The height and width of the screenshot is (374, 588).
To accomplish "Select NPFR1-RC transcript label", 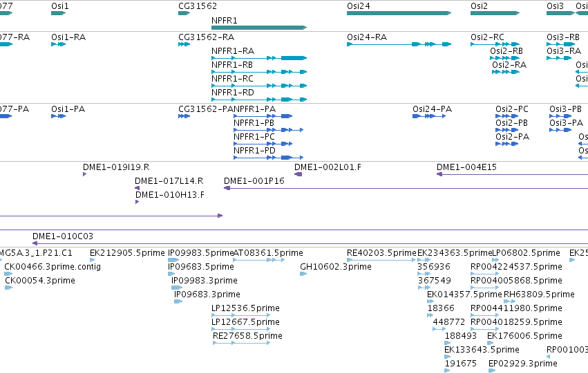I will pyautogui.click(x=232, y=79).
